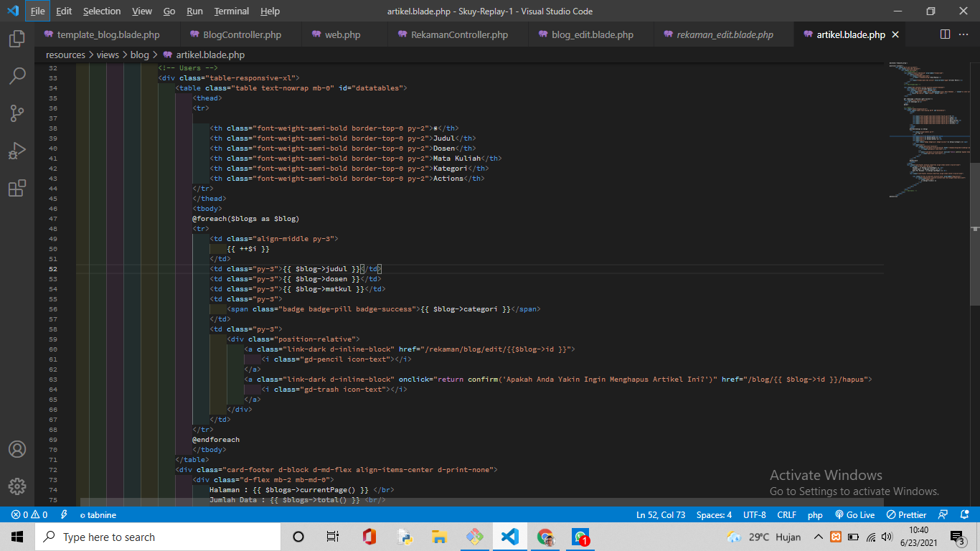
Task: Open the Explorer panel in activity bar
Action: pos(17,38)
